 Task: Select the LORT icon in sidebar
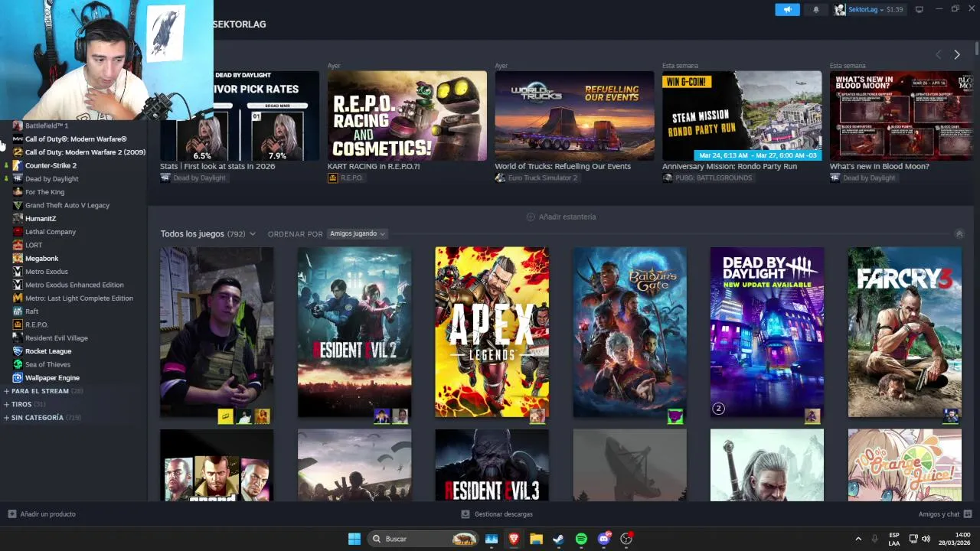18,245
